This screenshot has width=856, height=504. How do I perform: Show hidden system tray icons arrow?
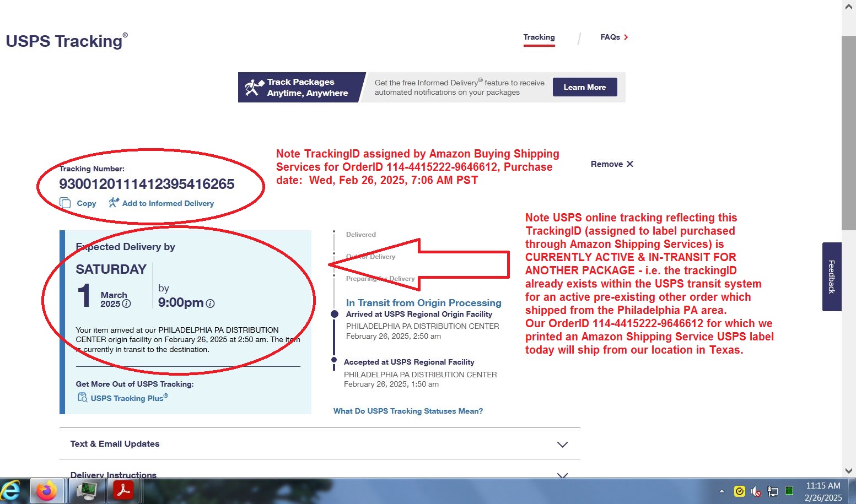pyautogui.click(x=722, y=491)
